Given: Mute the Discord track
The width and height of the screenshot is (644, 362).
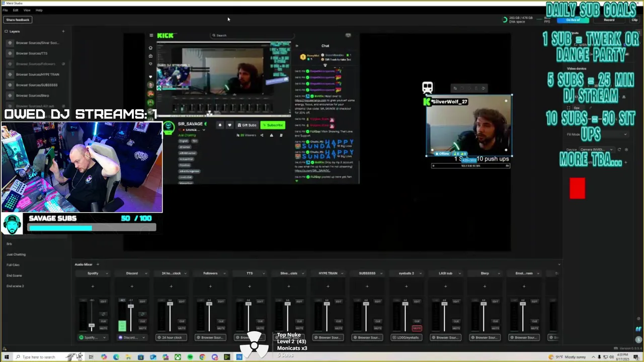Looking at the screenshot, I should click(142, 328).
